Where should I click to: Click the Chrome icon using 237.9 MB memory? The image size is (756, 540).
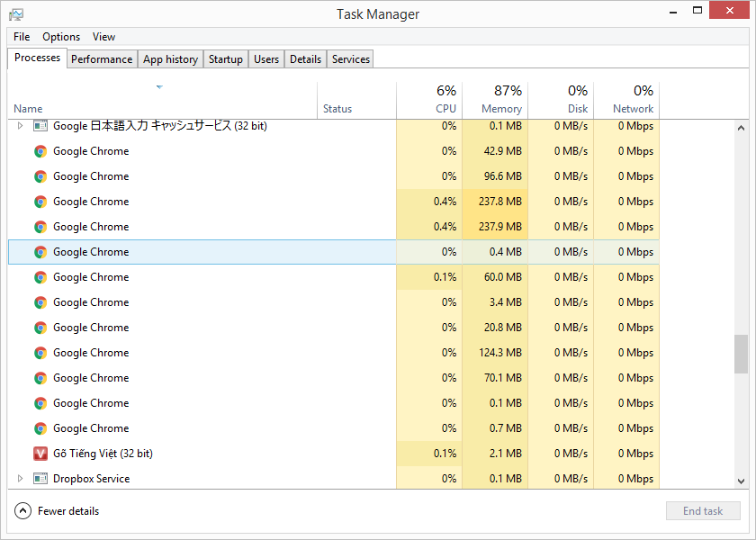(x=40, y=227)
